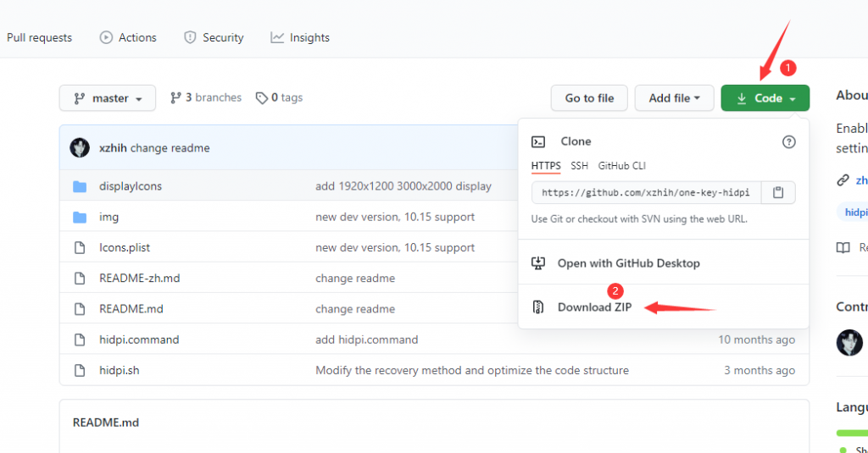The height and width of the screenshot is (453, 868).
Task: Choose Open with GitHub Desktop
Action: [628, 263]
